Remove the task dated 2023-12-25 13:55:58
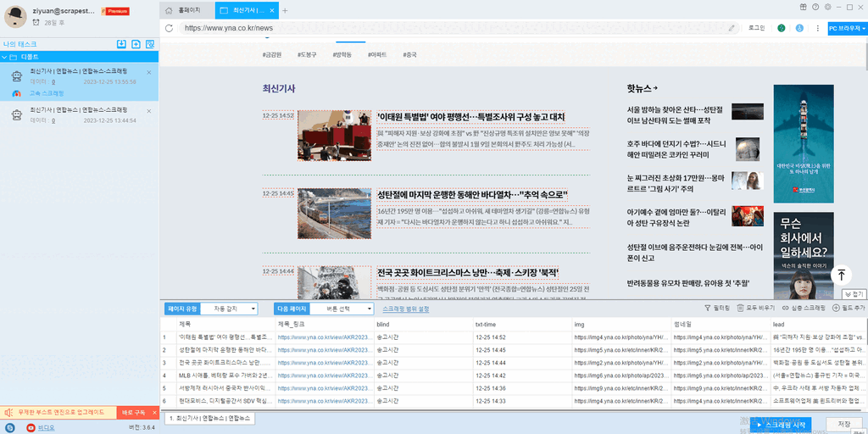The height and width of the screenshot is (434, 868). click(x=149, y=73)
